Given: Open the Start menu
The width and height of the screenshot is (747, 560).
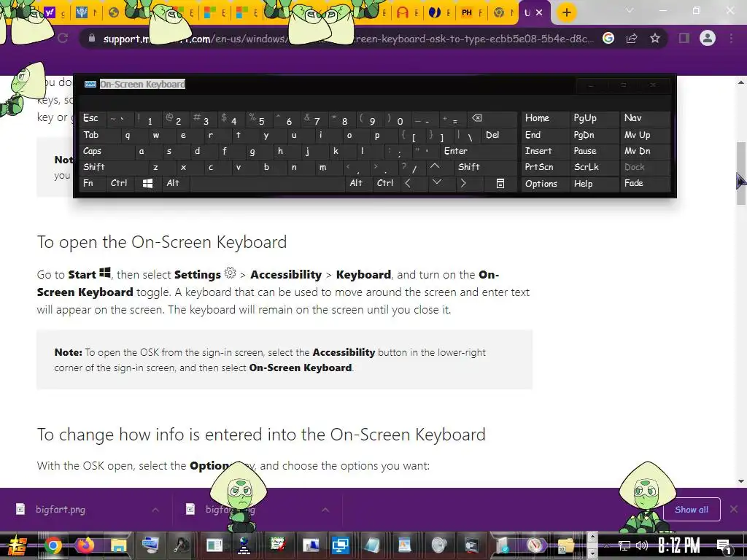Looking at the screenshot, I should 18,545.
